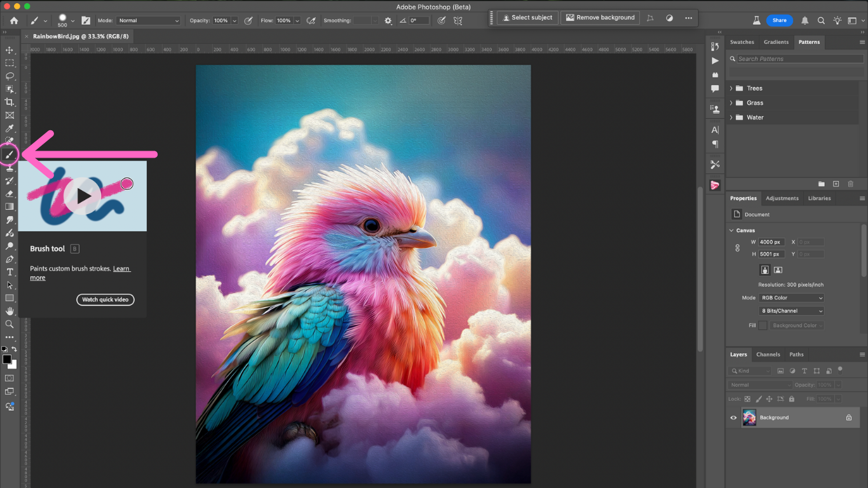This screenshot has height=488, width=868.
Task: Open the RGB Color mode dropdown
Action: coord(792,297)
